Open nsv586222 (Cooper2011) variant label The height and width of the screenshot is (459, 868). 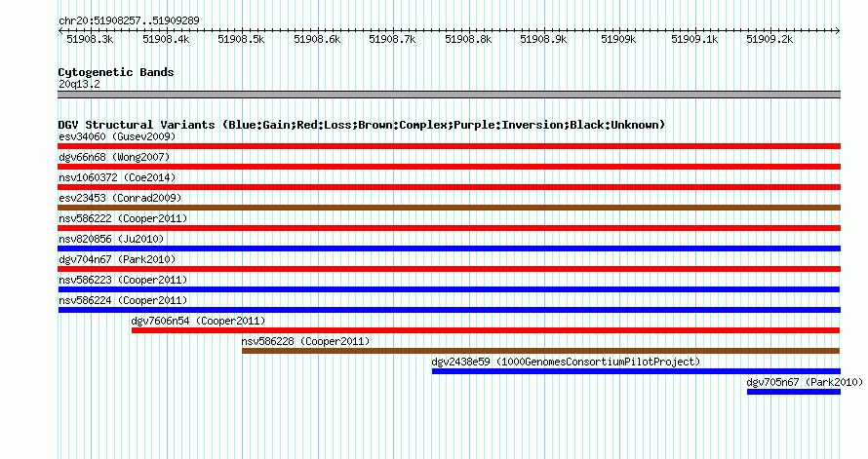tap(123, 218)
